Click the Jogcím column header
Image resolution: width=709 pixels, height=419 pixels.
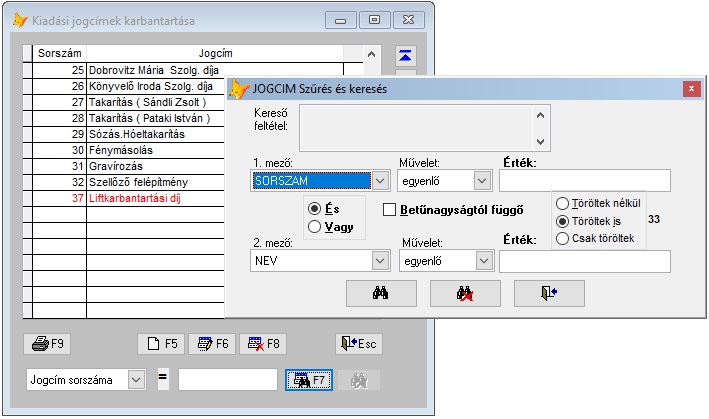coord(215,53)
